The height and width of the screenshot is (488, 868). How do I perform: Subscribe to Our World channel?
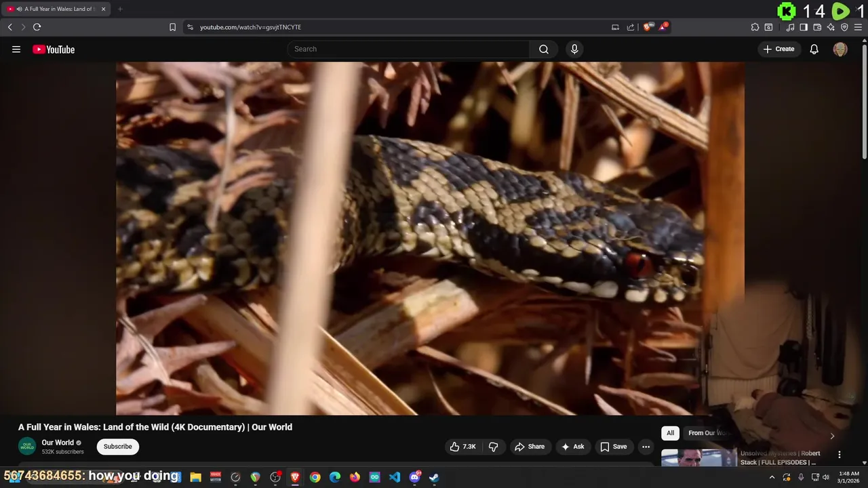pos(118,447)
